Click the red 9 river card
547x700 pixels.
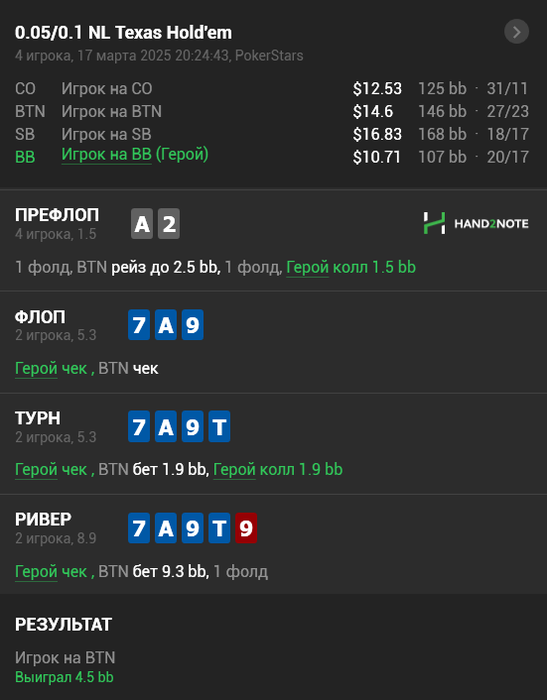coord(246,528)
